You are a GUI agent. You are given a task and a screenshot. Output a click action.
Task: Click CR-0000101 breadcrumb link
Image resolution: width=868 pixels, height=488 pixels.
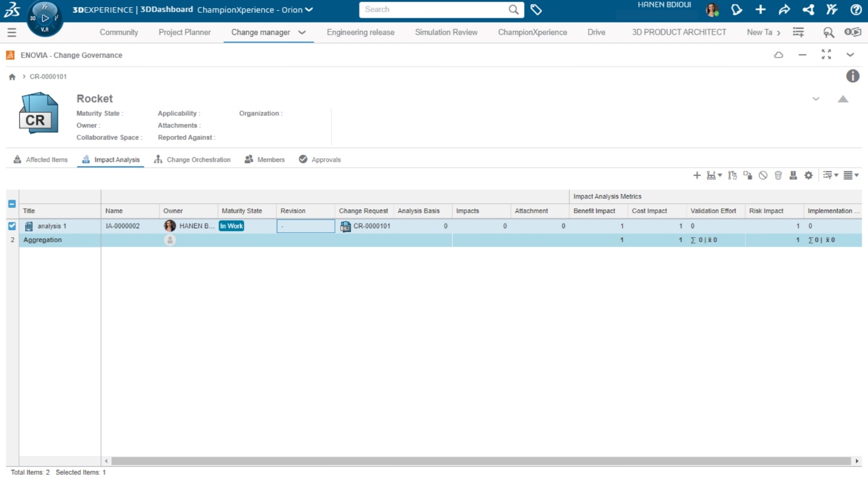click(x=48, y=77)
